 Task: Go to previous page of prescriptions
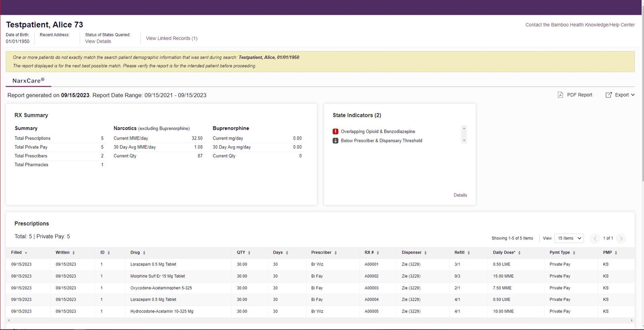tap(595, 239)
